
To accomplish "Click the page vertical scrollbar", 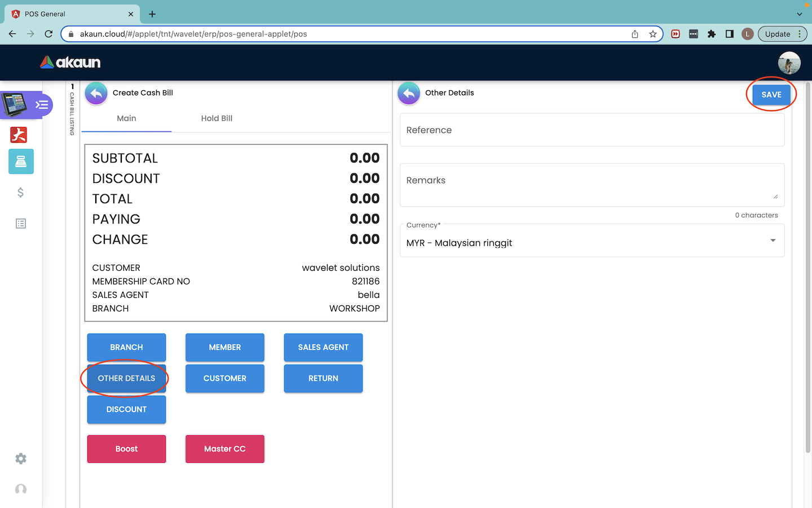I will (x=807, y=268).
